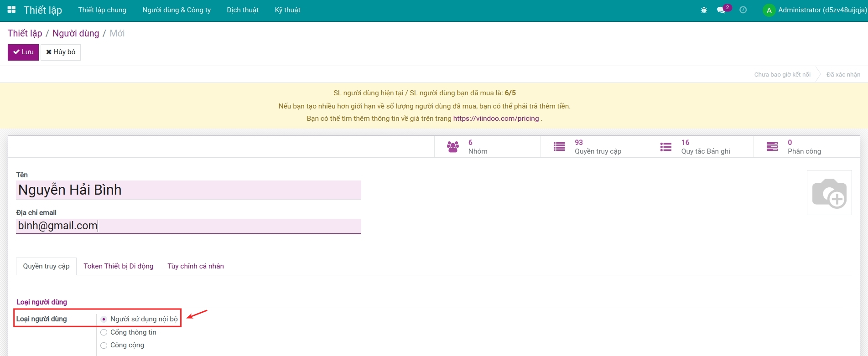The image size is (868, 356).
Task: Select Công cộng radio option
Action: tap(104, 345)
